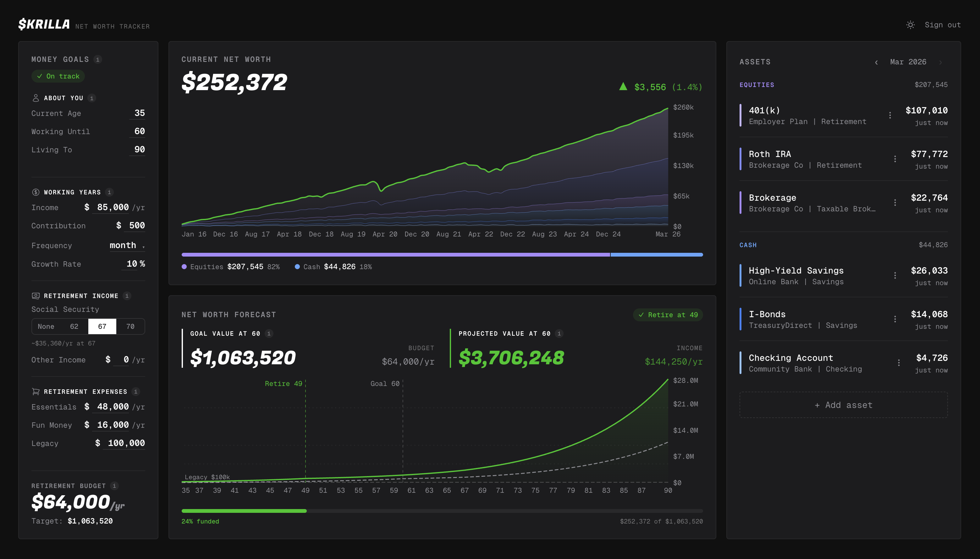Select Social Security age 62

[x=74, y=326]
